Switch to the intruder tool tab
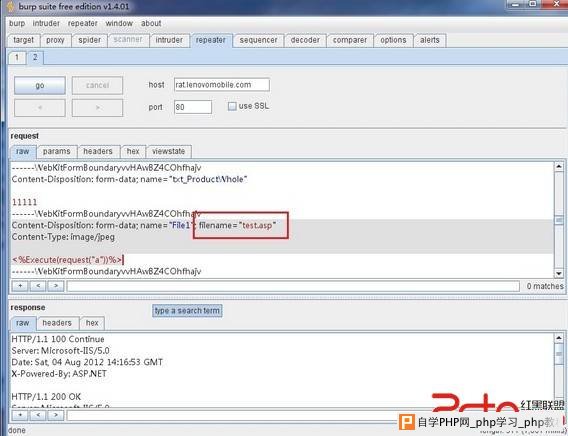The height and width of the screenshot is (436, 568). tap(169, 40)
